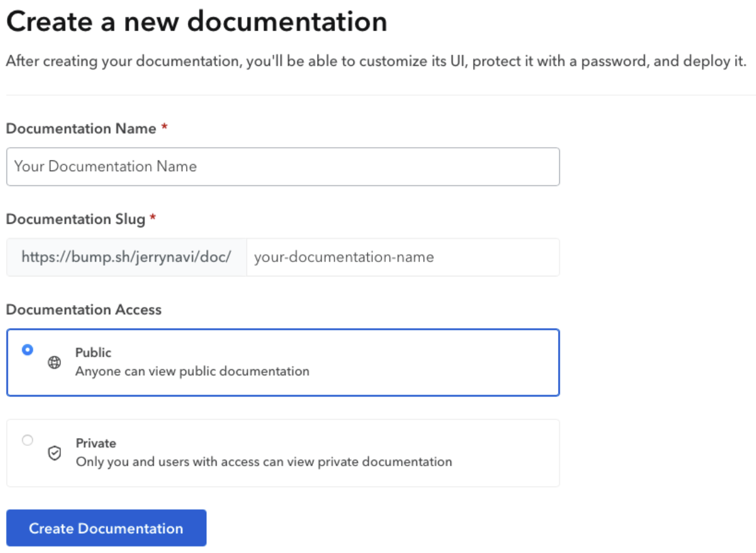
Task: Click the Public option title text
Action: pos(93,353)
